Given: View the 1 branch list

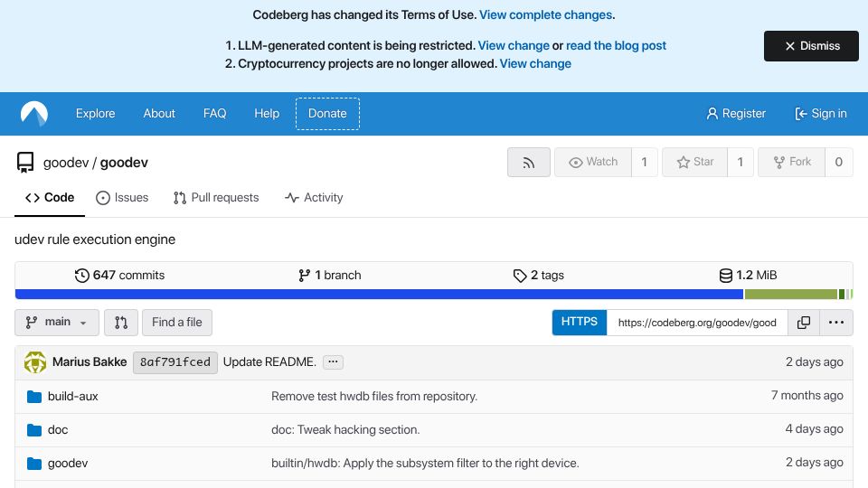Looking at the screenshot, I should click(x=329, y=276).
